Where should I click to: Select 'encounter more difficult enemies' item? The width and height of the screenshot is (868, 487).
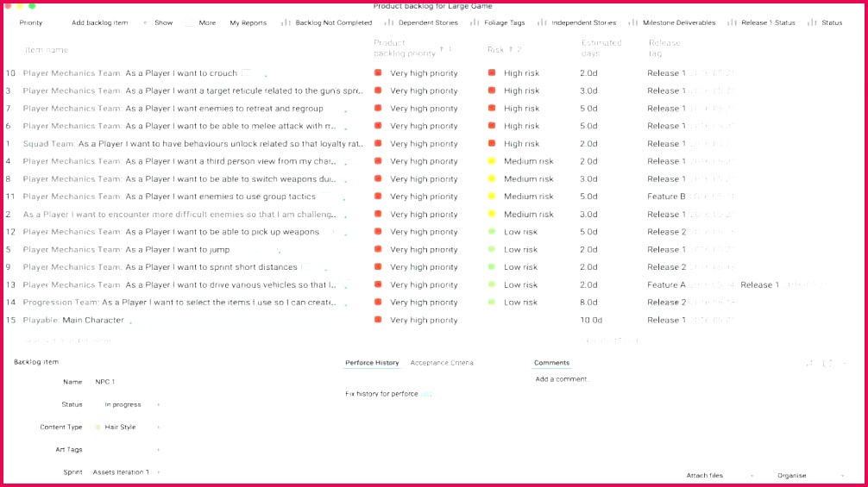click(179, 215)
